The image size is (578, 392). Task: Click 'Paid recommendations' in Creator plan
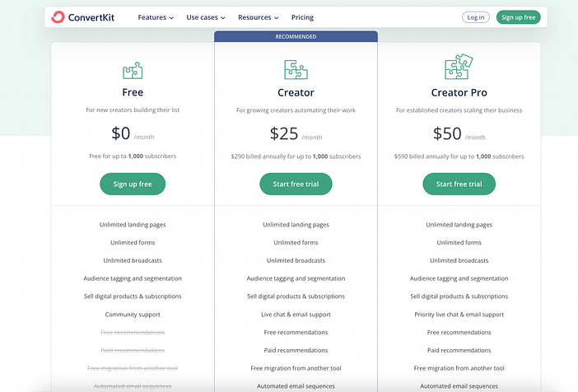point(296,350)
